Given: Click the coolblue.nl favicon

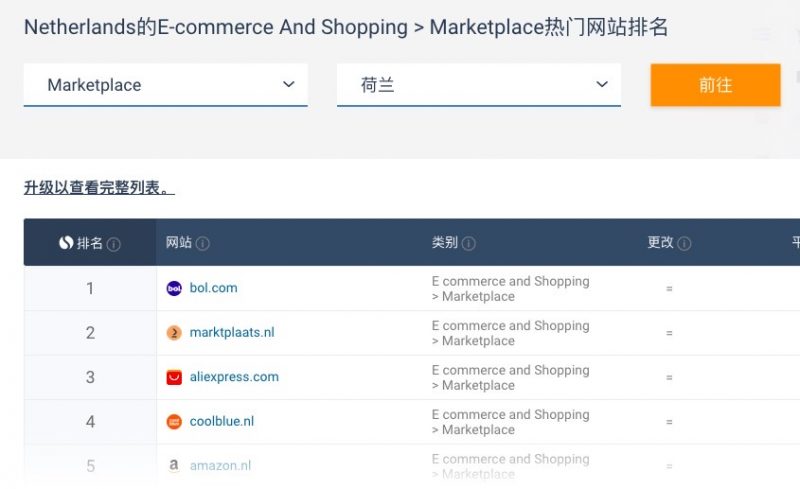Looking at the screenshot, I should (174, 422).
